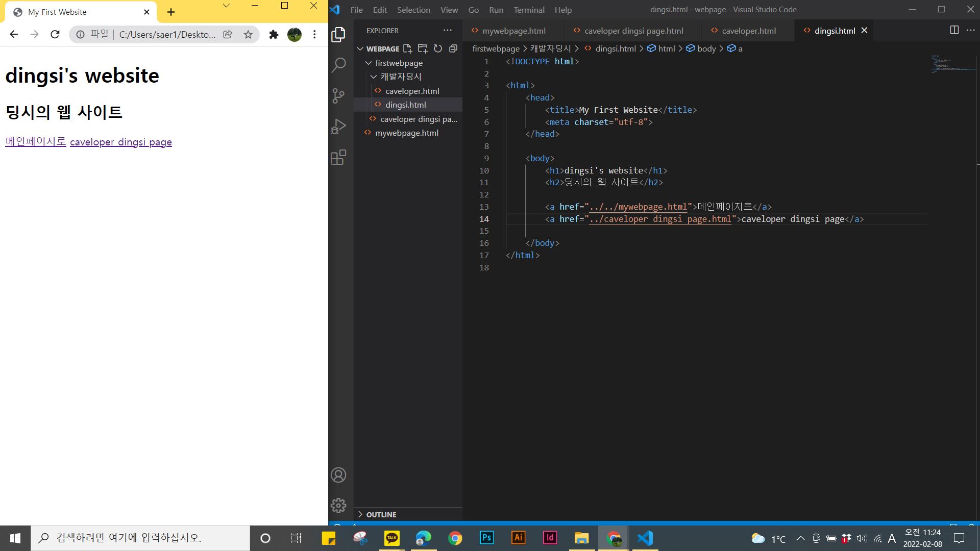Click the browser address bar
The image size is (980, 551).
(166, 35)
